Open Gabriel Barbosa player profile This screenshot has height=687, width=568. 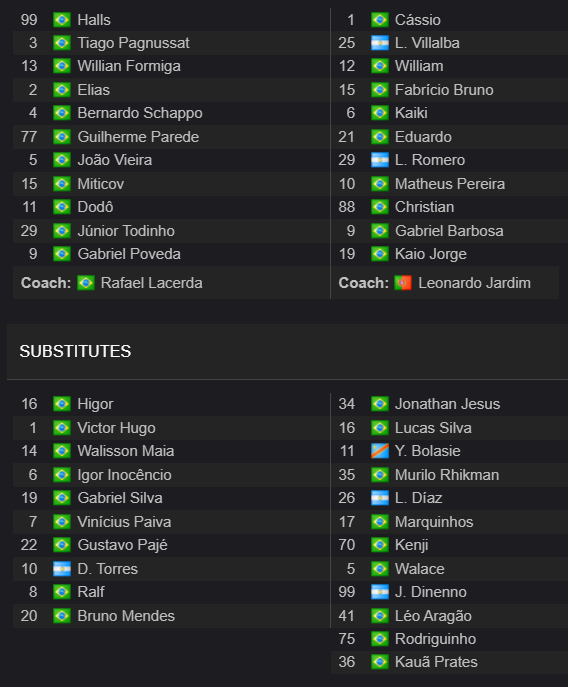(x=449, y=231)
